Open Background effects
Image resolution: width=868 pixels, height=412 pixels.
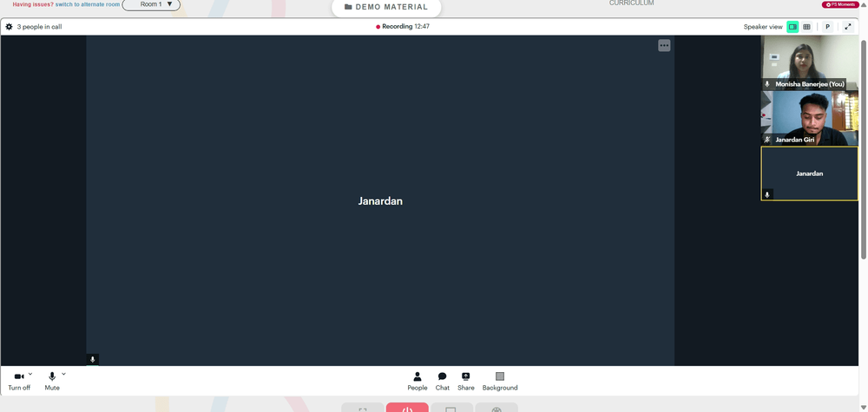[500, 381]
